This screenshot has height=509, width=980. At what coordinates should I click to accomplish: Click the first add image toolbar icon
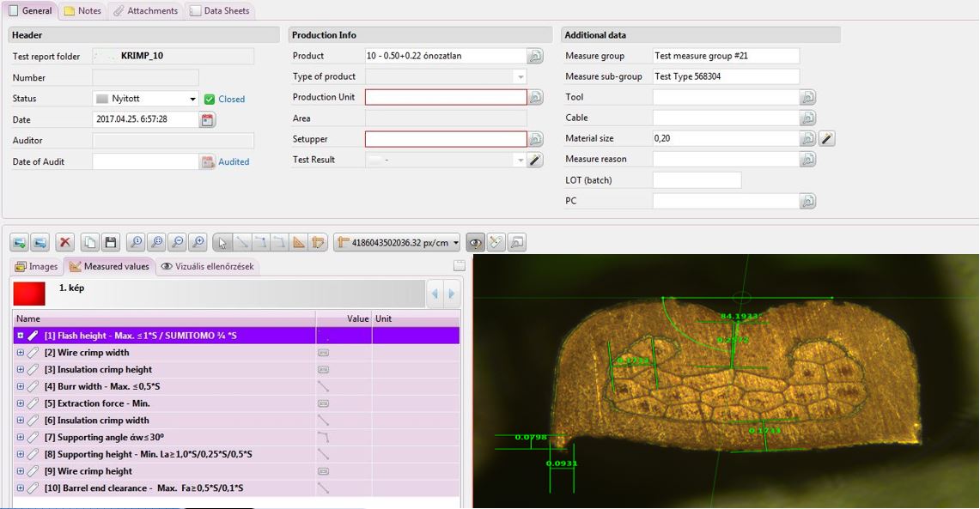point(19,243)
